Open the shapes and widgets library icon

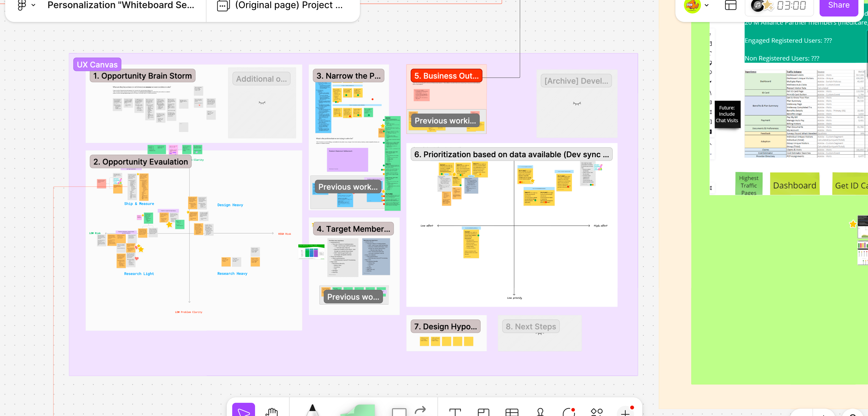point(597,412)
